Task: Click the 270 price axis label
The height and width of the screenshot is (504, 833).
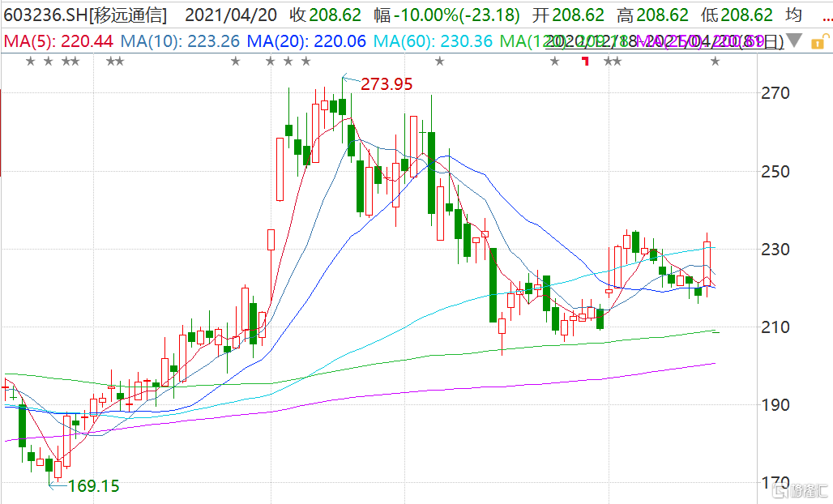Action: click(775, 93)
